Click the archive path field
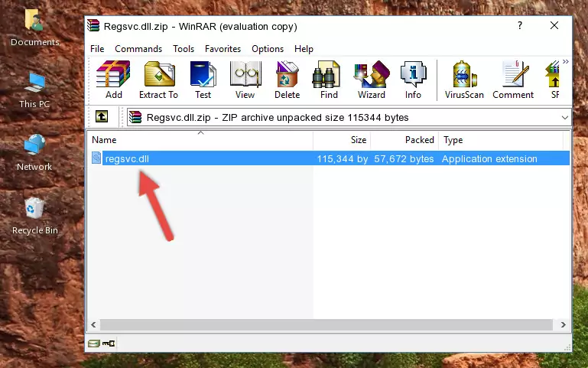Image resolution: width=588 pixels, height=368 pixels. tap(349, 118)
